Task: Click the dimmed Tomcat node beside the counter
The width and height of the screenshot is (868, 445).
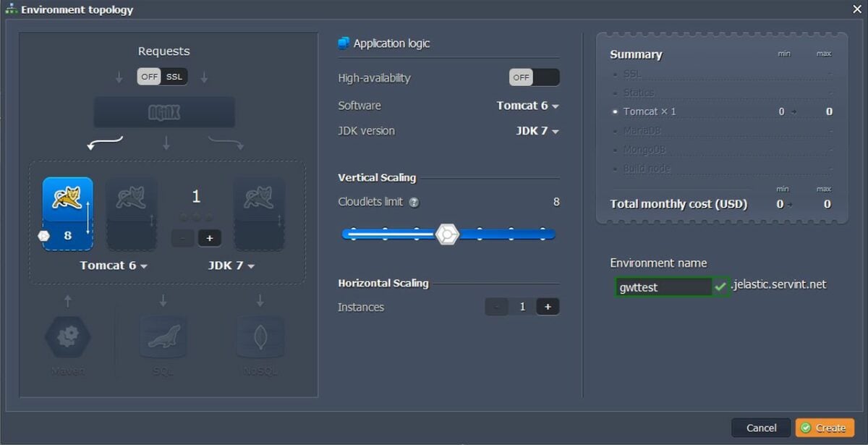Action: (x=259, y=214)
